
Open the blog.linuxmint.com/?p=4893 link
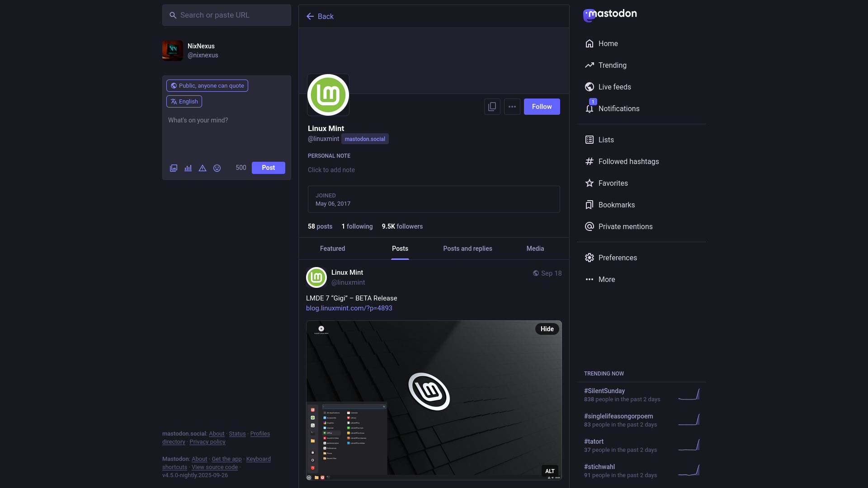click(x=349, y=308)
